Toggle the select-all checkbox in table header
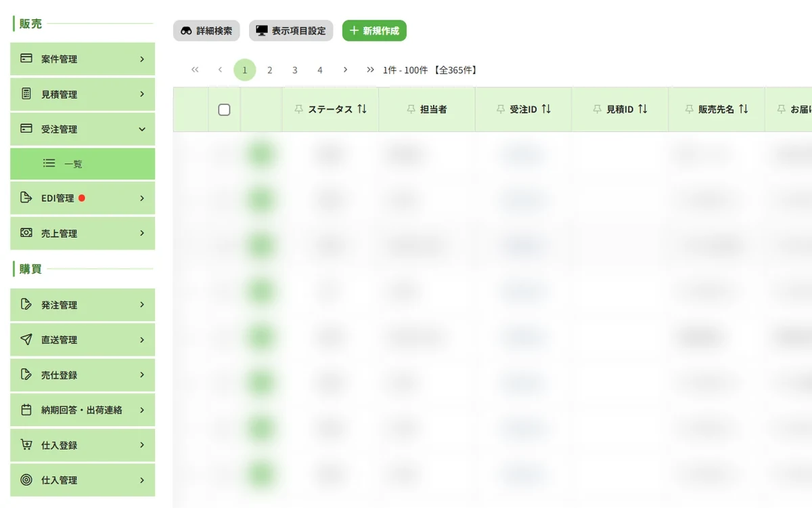This screenshot has width=812, height=508. coord(224,110)
